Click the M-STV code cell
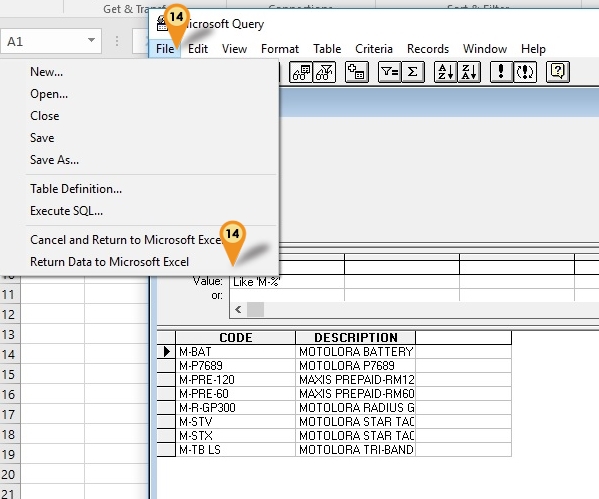 pos(235,422)
